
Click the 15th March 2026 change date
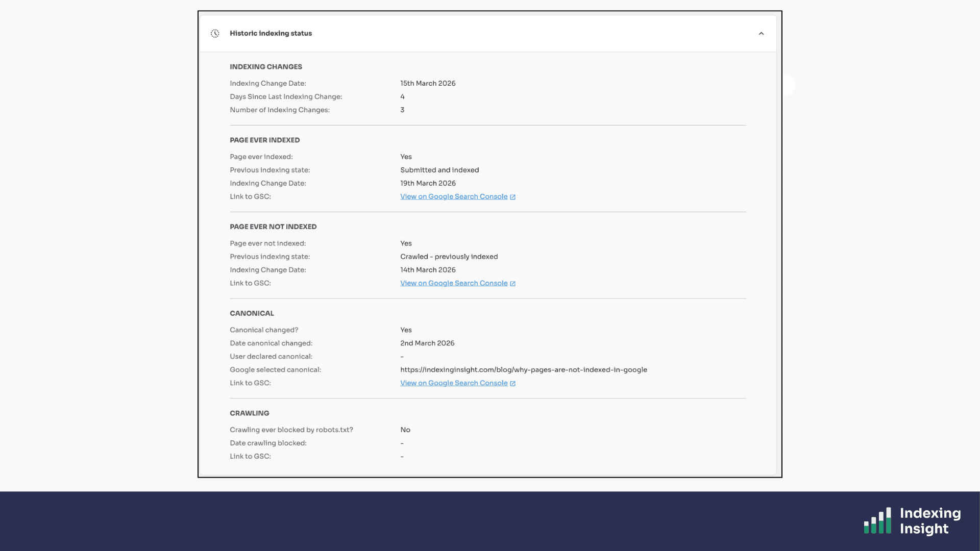(x=428, y=84)
